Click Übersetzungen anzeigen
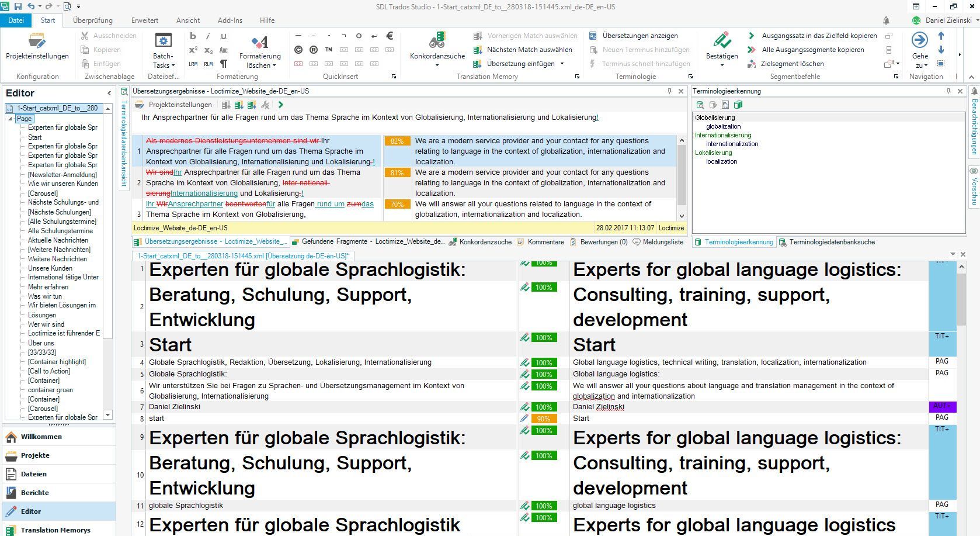The height and width of the screenshot is (536, 980). 634,36
